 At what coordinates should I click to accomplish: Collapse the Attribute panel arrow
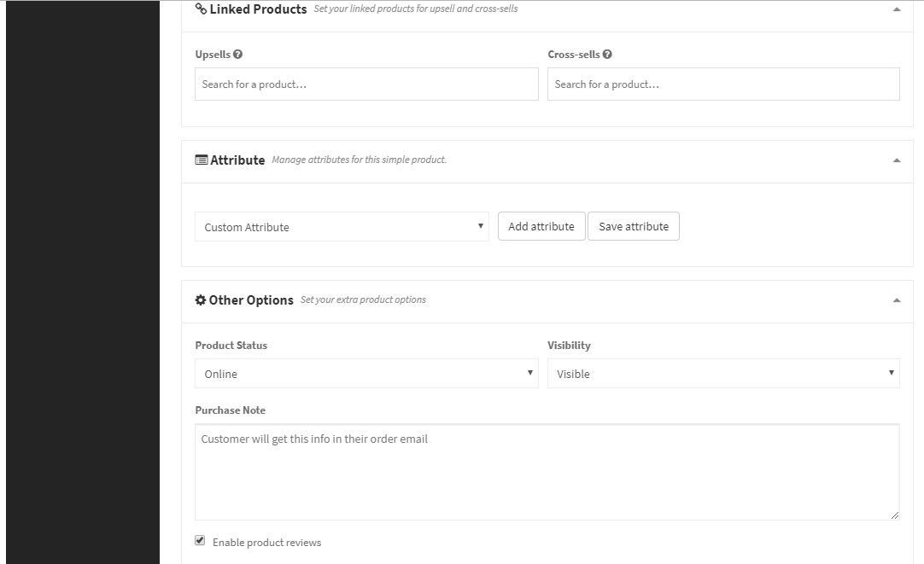coord(897,160)
